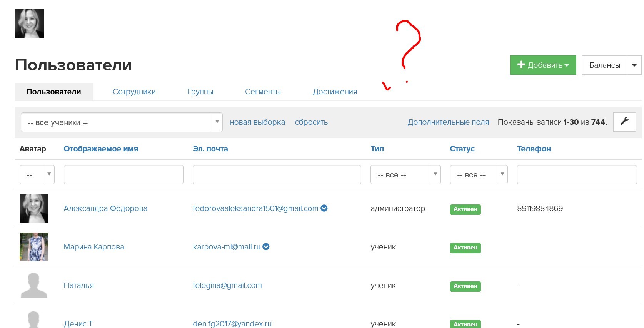
Task: Open the Аватар filter dropdown
Action: tap(37, 175)
